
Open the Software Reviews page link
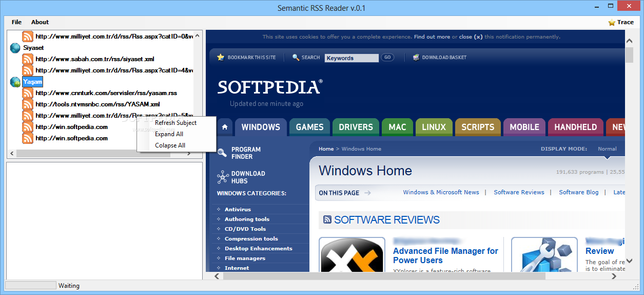[519, 192]
